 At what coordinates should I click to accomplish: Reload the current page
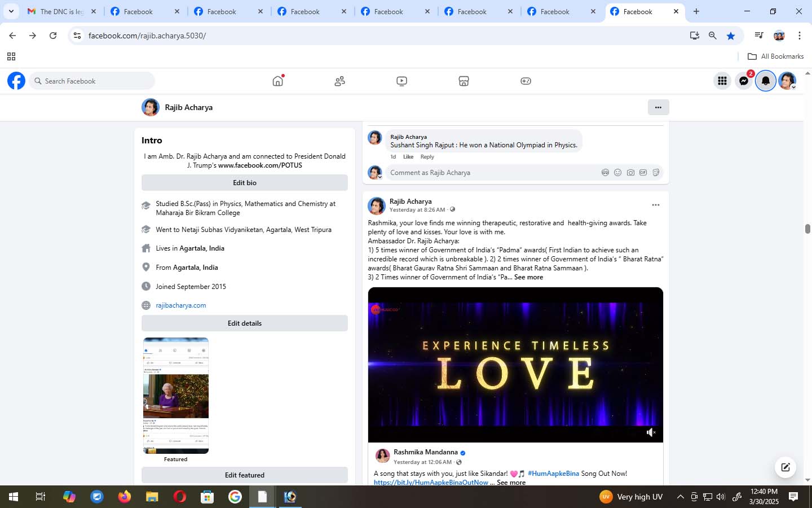53,36
